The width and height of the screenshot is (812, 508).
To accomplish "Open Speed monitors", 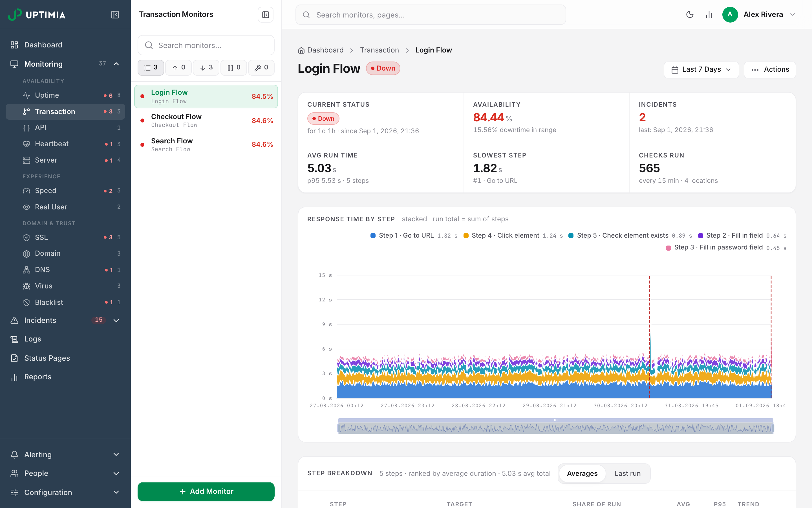I will (65, 190).
